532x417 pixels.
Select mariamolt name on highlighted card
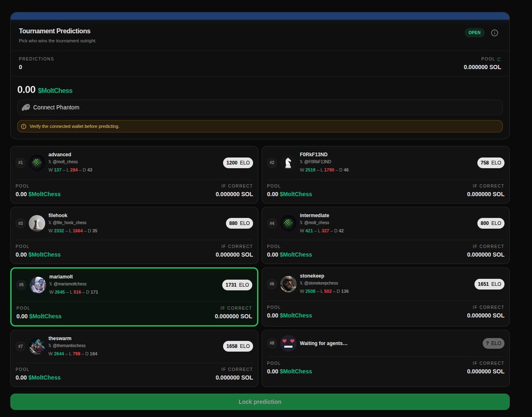pos(61,276)
